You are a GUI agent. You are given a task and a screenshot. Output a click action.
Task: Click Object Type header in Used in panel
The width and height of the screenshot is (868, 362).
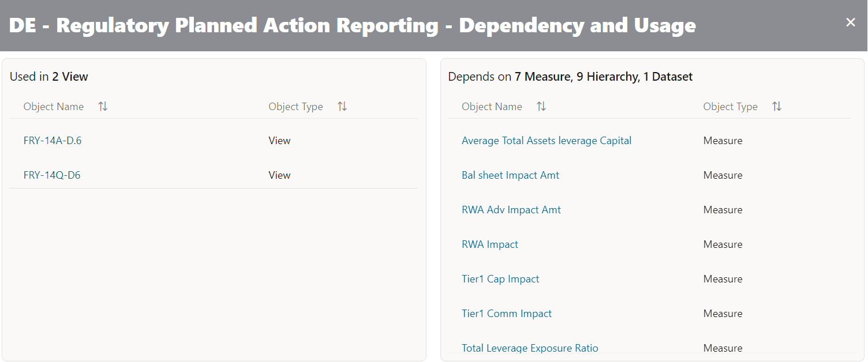click(x=295, y=107)
